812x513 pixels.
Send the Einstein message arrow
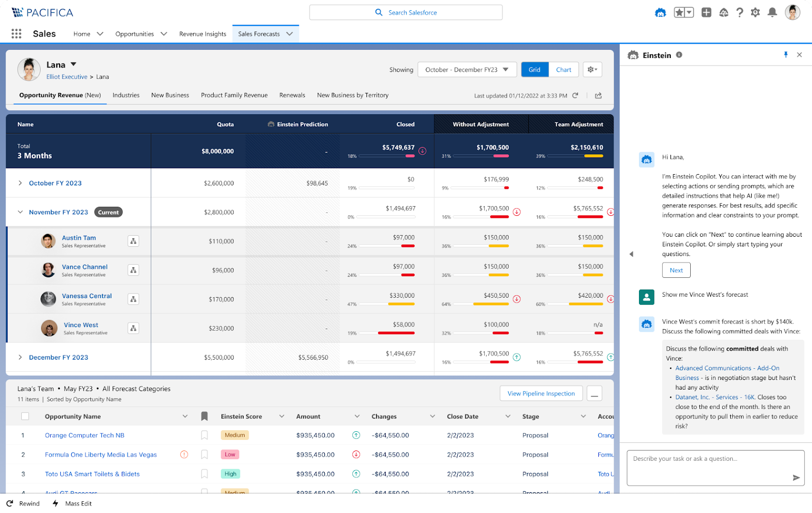(x=796, y=477)
